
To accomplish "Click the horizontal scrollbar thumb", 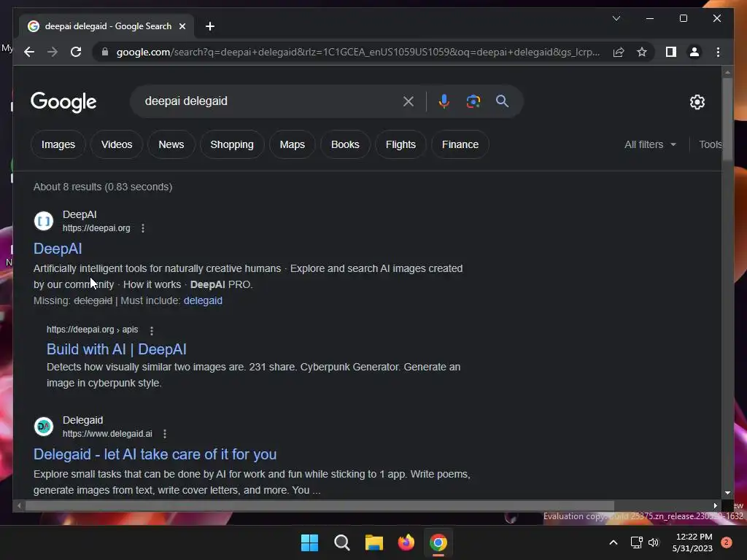I will tap(320, 506).
